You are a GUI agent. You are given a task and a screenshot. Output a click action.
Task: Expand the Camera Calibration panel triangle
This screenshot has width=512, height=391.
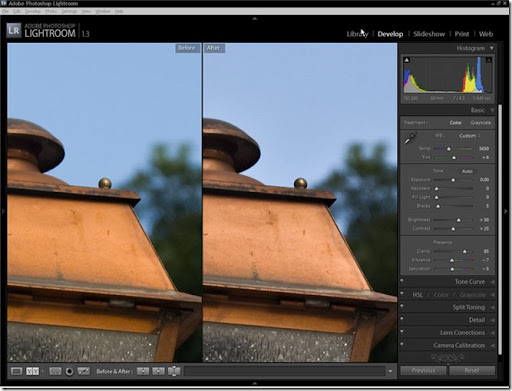tap(492, 345)
